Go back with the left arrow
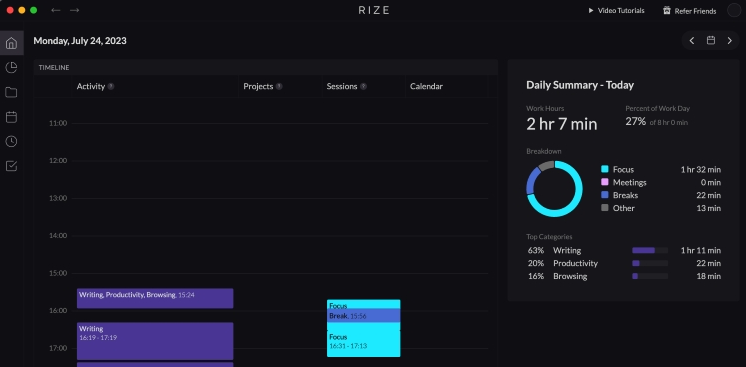The width and height of the screenshot is (746, 367). tap(56, 10)
